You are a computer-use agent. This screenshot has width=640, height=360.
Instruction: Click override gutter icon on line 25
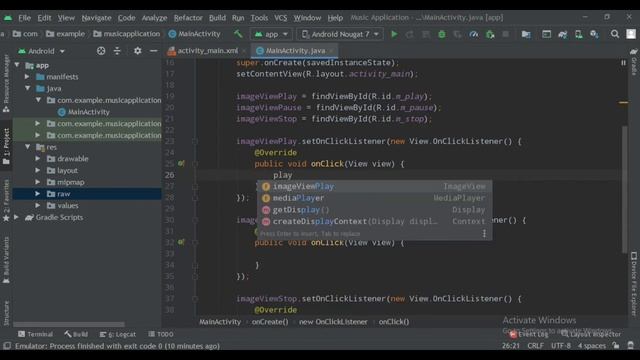pyautogui.click(x=181, y=163)
